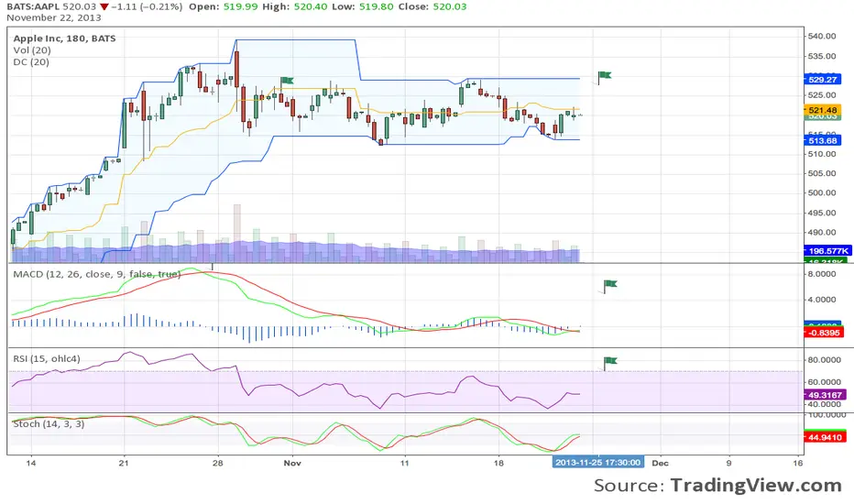The width and height of the screenshot is (854, 504).
Task: Click the 28 date on the time axis
Action: coord(218,463)
